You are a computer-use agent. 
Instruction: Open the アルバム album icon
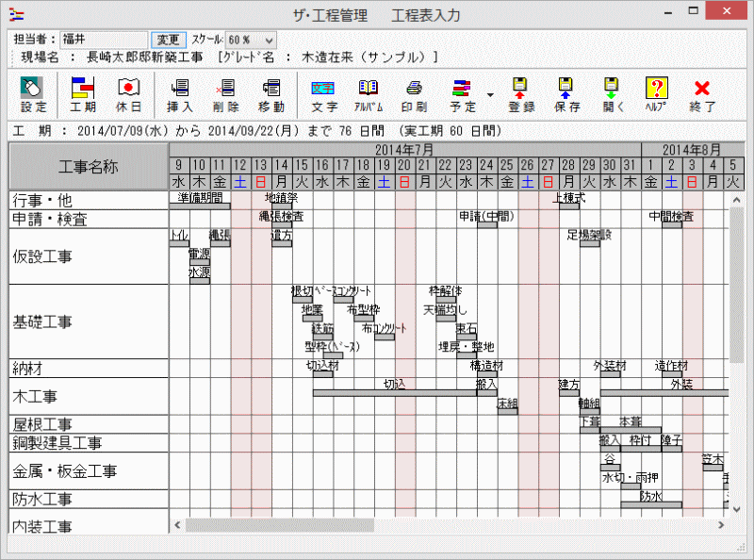point(368,95)
